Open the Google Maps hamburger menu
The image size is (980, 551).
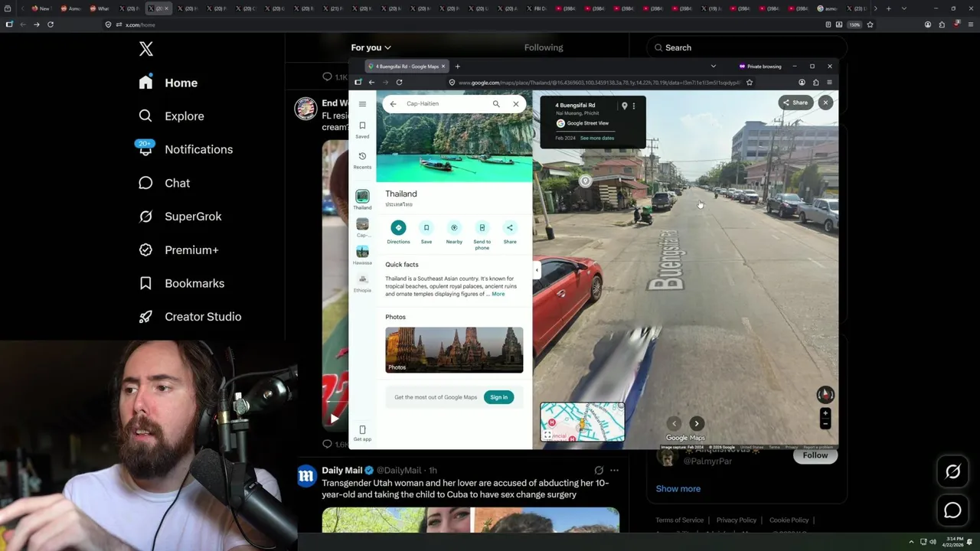362,104
